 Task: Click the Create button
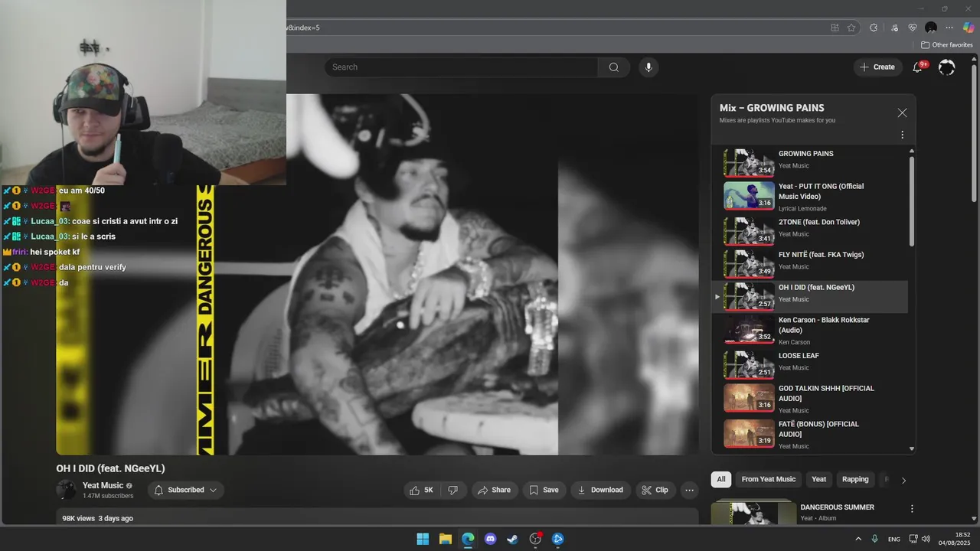click(877, 67)
